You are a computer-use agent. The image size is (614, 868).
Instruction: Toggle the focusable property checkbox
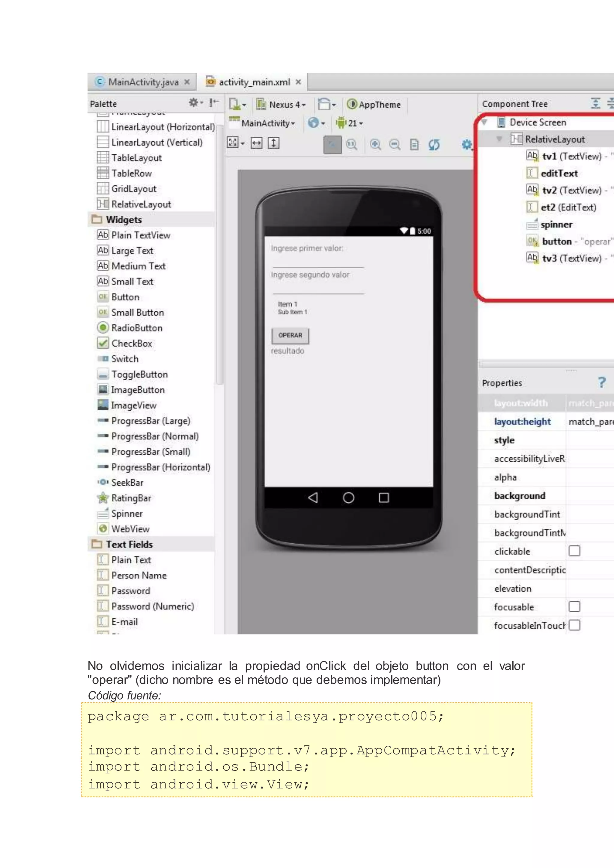pos(574,606)
